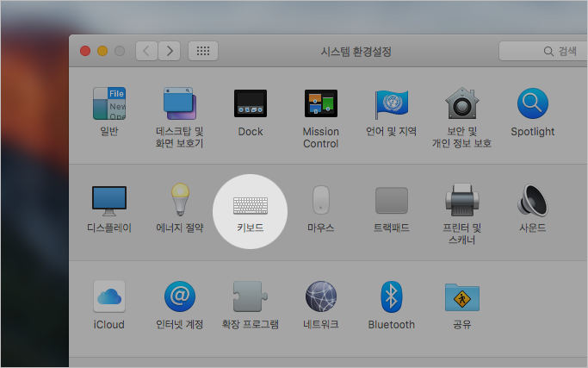Open the highlighted 키보드 keyboard icon
Screen dimensions: 588x368
(251, 206)
